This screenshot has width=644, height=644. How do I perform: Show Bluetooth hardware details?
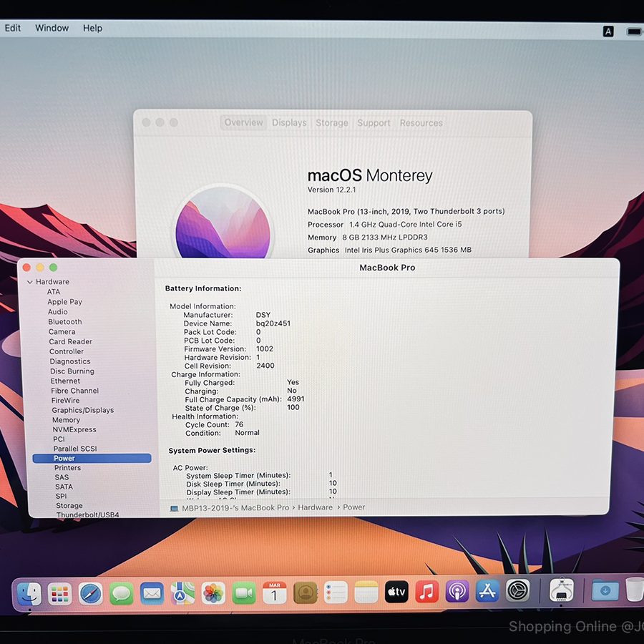65,321
